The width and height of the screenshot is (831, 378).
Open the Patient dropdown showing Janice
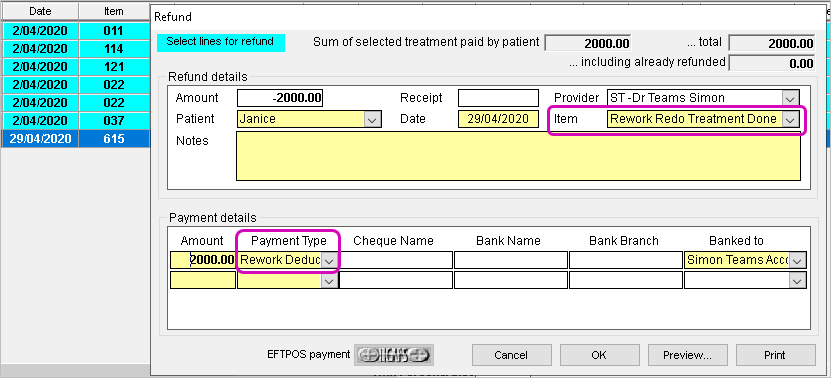(373, 119)
